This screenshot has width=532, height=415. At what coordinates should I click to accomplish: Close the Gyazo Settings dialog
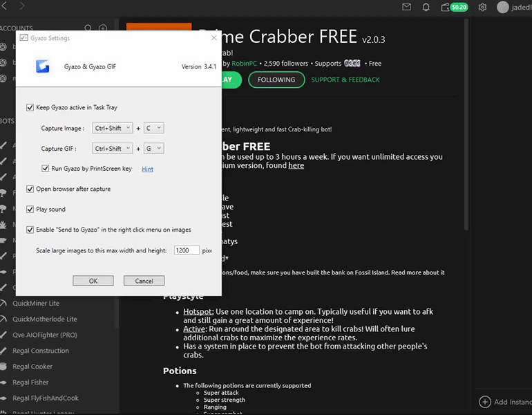pyautogui.click(x=213, y=38)
